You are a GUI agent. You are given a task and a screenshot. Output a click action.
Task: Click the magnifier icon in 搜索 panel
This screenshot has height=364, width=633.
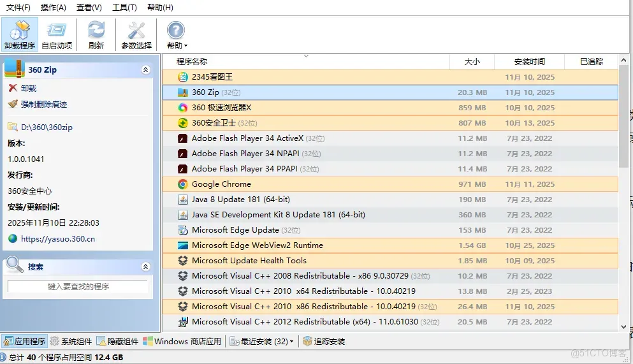(x=15, y=265)
